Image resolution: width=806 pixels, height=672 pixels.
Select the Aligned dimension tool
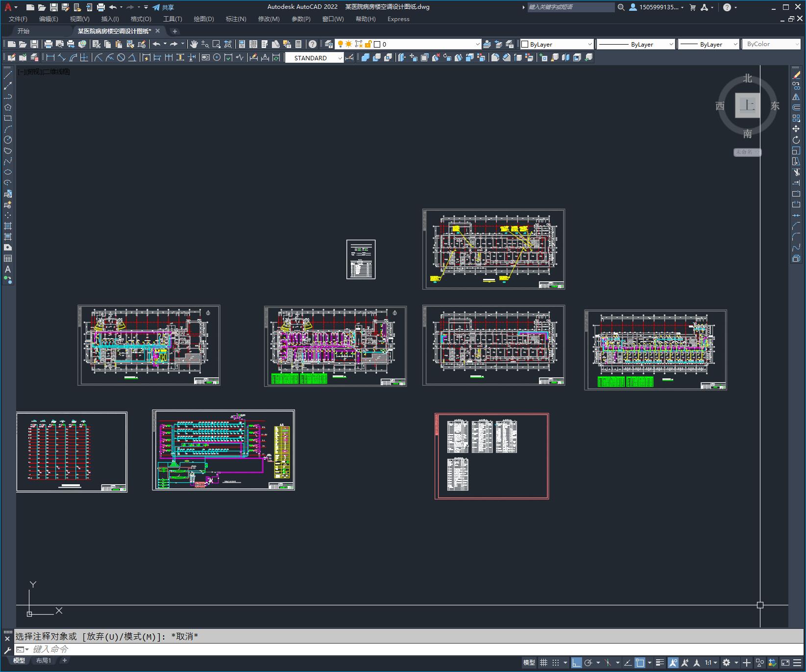(x=62, y=57)
